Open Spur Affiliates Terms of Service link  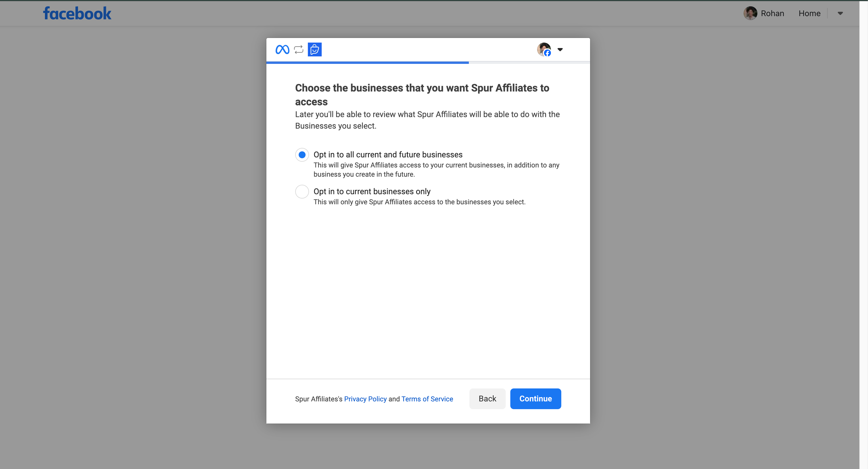(x=427, y=399)
